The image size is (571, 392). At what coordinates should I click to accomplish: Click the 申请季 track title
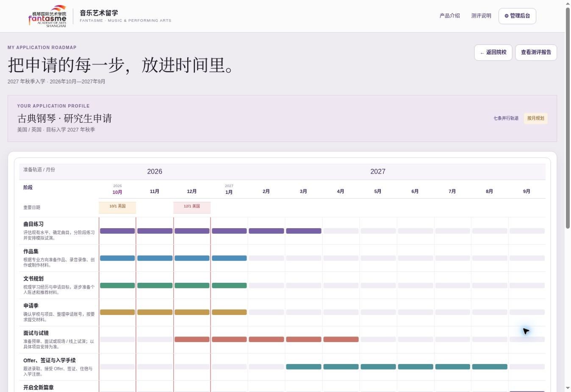pyautogui.click(x=31, y=306)
